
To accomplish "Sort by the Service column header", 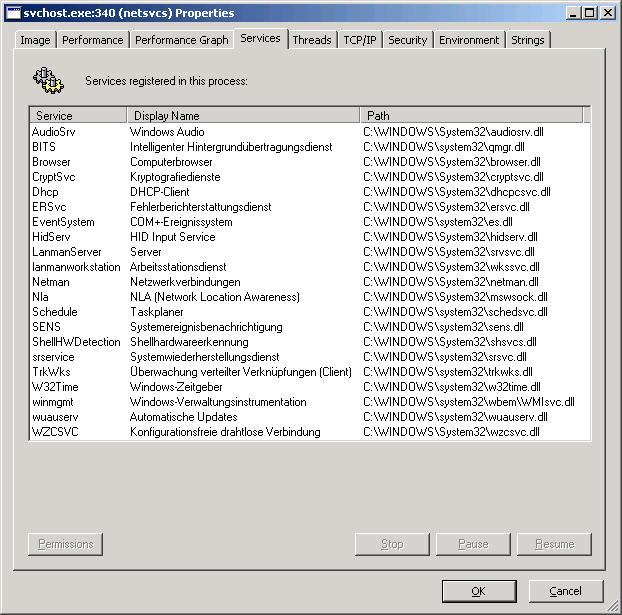I will (x=78, y=115).
